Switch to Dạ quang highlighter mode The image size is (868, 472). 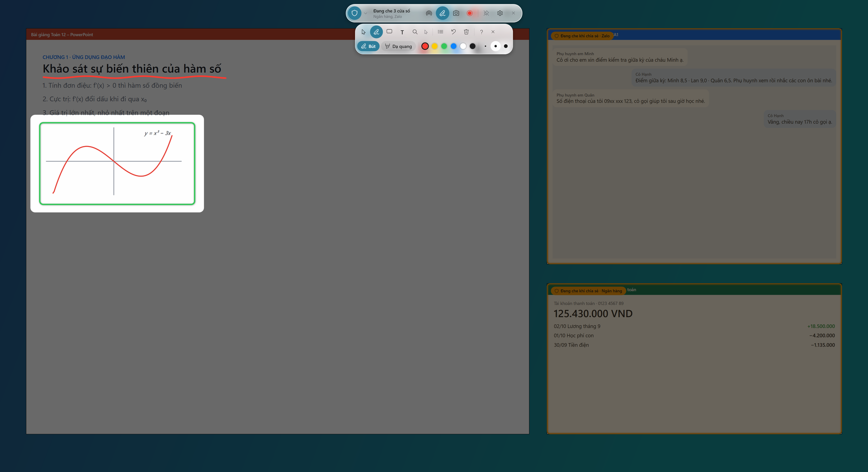398,46
